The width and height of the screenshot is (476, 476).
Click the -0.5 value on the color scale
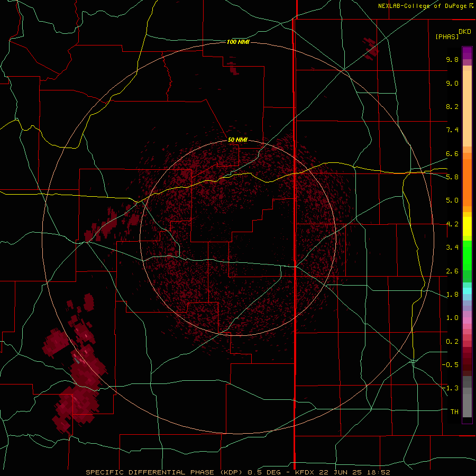450,364
